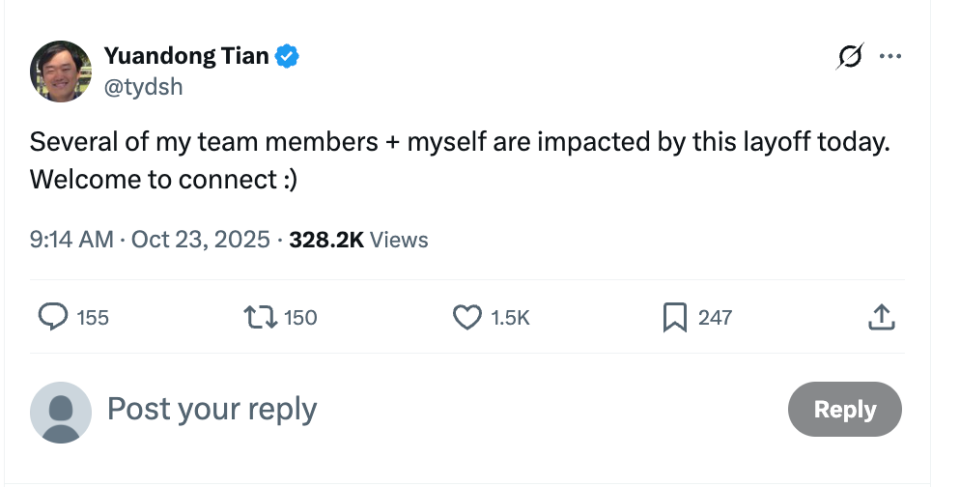Open the Grok icon beside the more menu
Image resolution: width=960 pixels, height=487 pixels.
pyautogui.click(x=848, y=58)
